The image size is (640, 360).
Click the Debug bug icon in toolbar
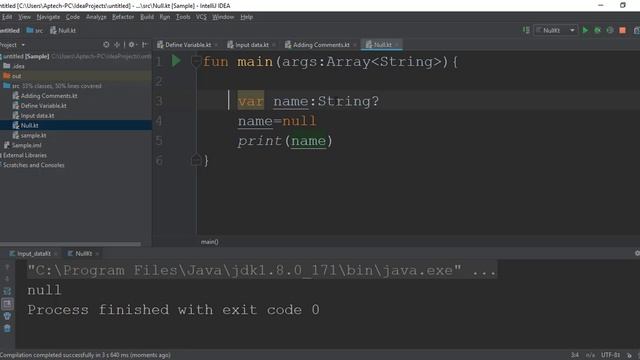coord(598,30)
